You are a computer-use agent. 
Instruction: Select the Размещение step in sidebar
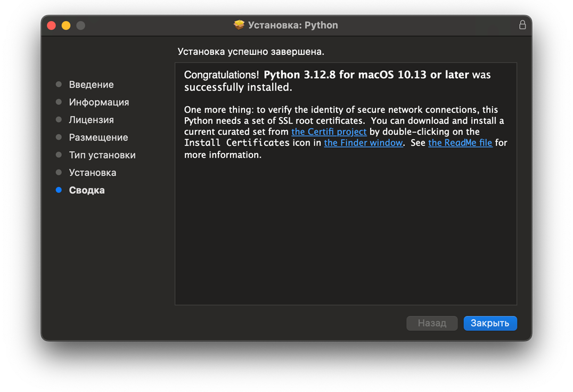point(99,137)
